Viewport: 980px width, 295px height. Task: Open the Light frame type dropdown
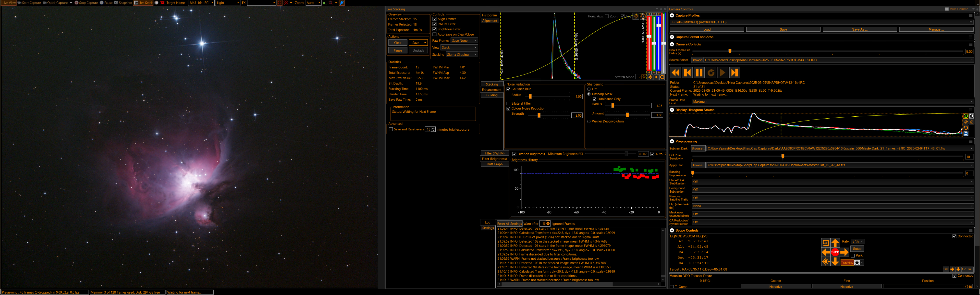(x=228, y=3)
